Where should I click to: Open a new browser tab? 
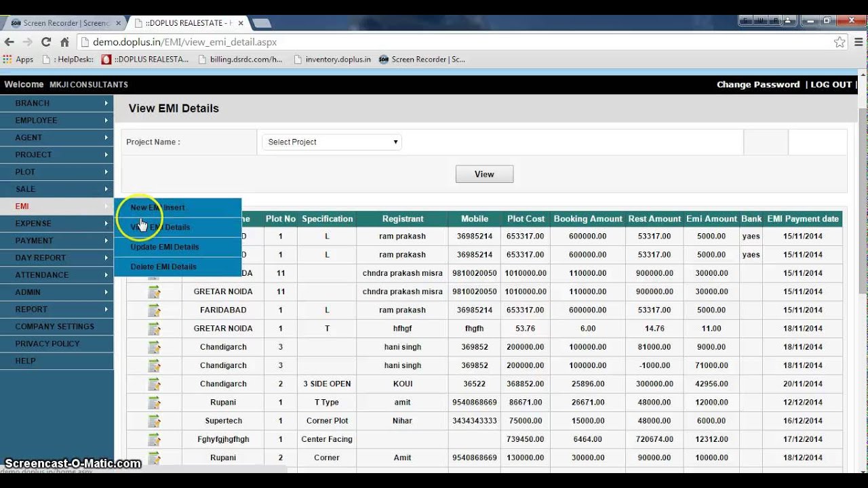[x=262, y=23]
